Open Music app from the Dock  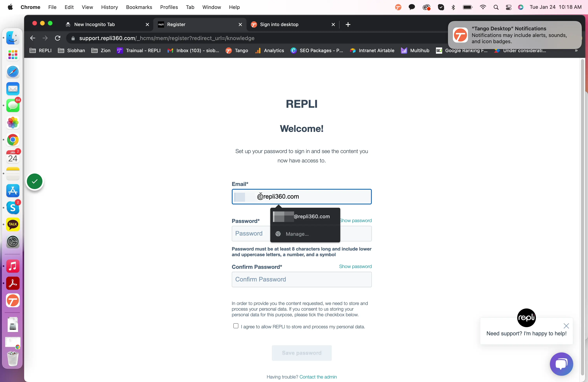click(13, 266)
